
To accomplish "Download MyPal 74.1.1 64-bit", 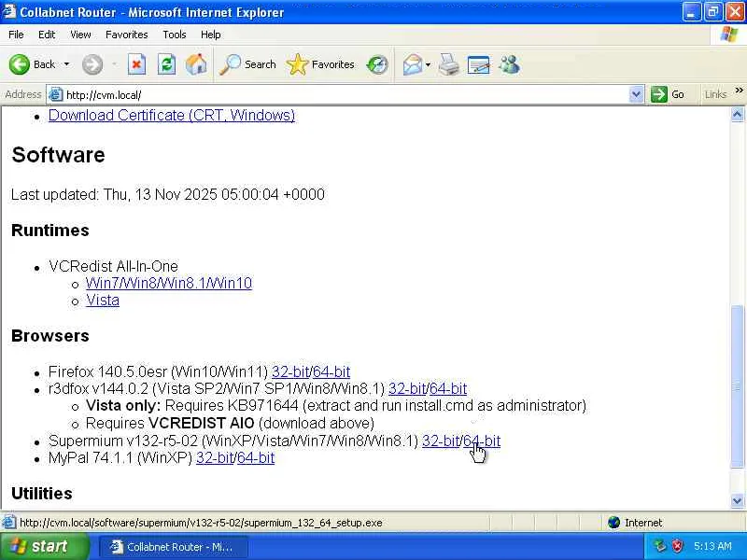I will tap(256, 458).
